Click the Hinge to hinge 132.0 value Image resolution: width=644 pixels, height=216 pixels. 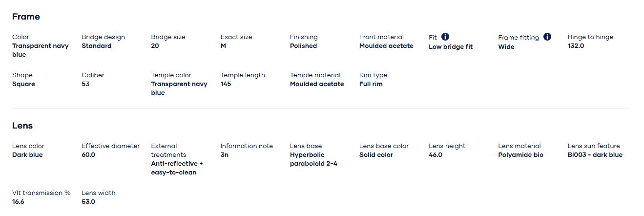576,46
